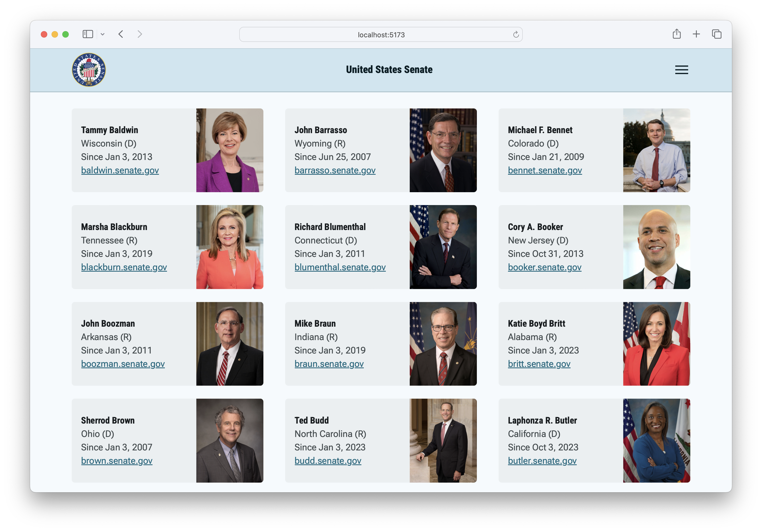This screenshot has height=532, width=762.
Task: Expand the sidebar options chevron
Action: point(103,34)
